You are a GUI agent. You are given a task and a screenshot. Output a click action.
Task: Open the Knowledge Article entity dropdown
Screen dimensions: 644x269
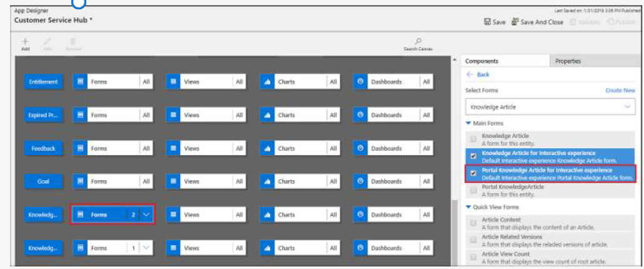550,107
